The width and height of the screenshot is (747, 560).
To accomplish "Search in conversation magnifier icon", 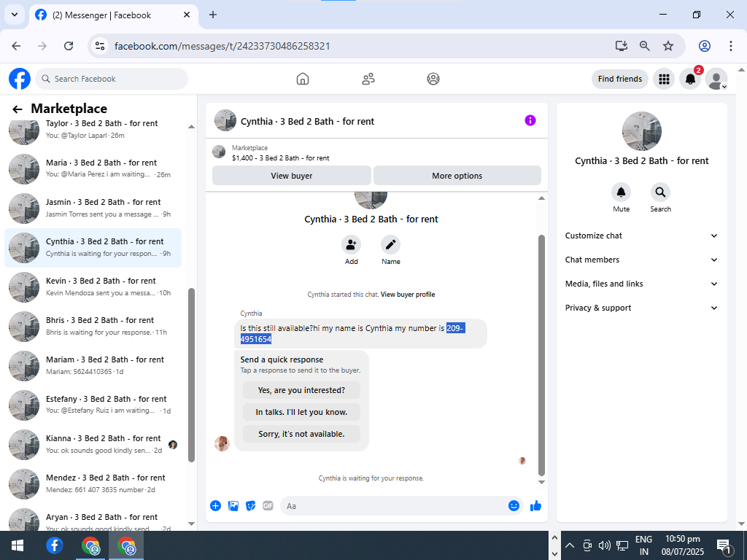I will click(660, 192).
